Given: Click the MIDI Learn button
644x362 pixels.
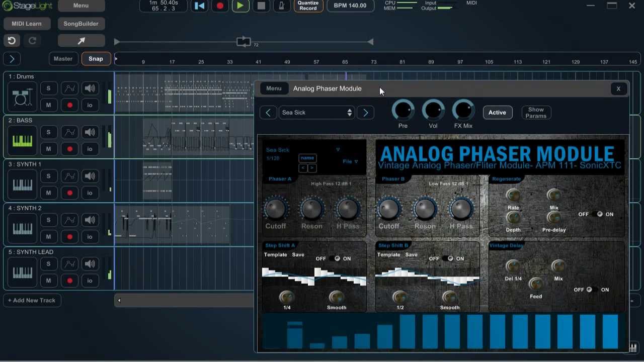Looking at the screenshot, I should [x=27, y=24].
